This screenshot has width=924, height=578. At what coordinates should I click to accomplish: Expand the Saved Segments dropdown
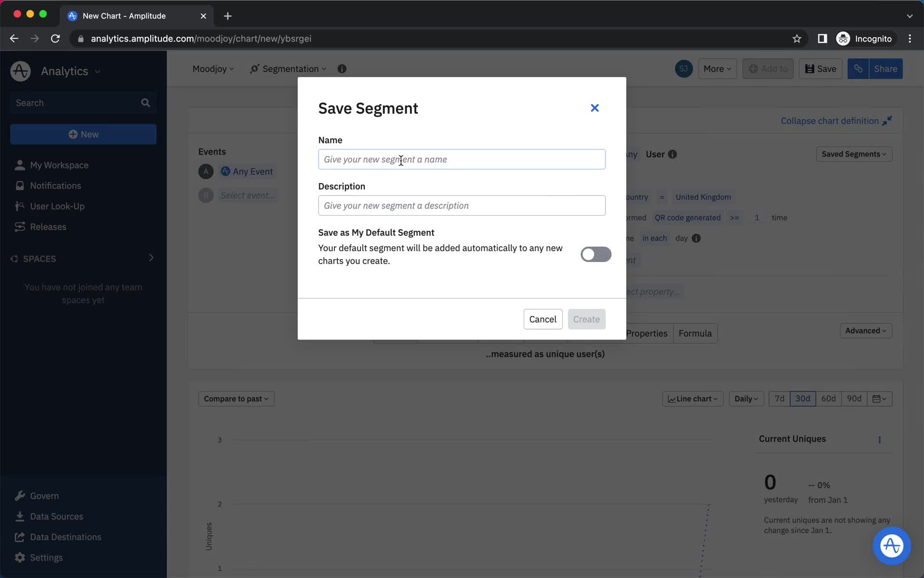(853, 154)
